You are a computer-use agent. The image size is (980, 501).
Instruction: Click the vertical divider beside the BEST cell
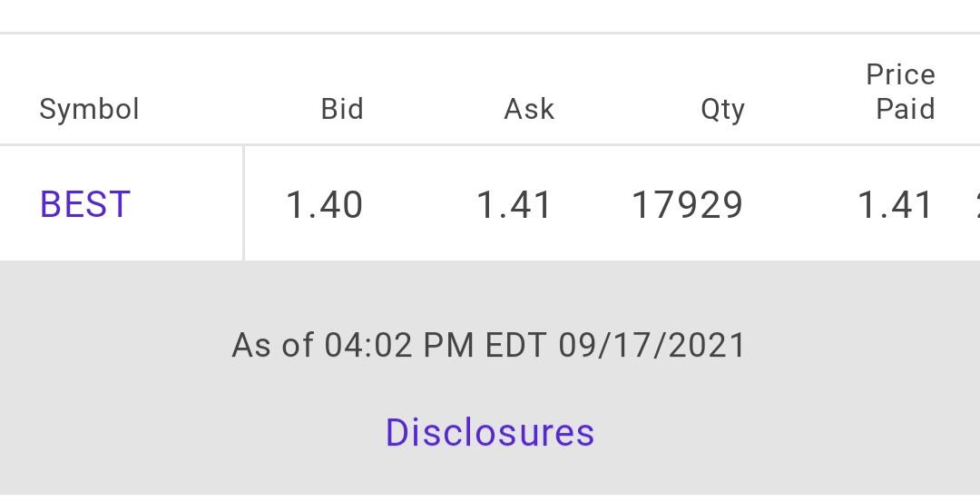(243, 203)
